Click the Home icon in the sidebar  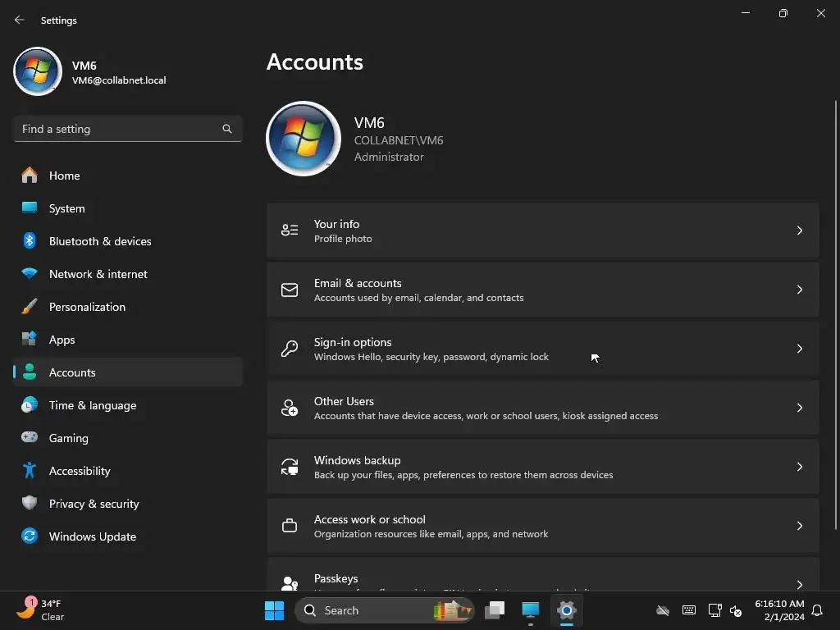(30, 176)
